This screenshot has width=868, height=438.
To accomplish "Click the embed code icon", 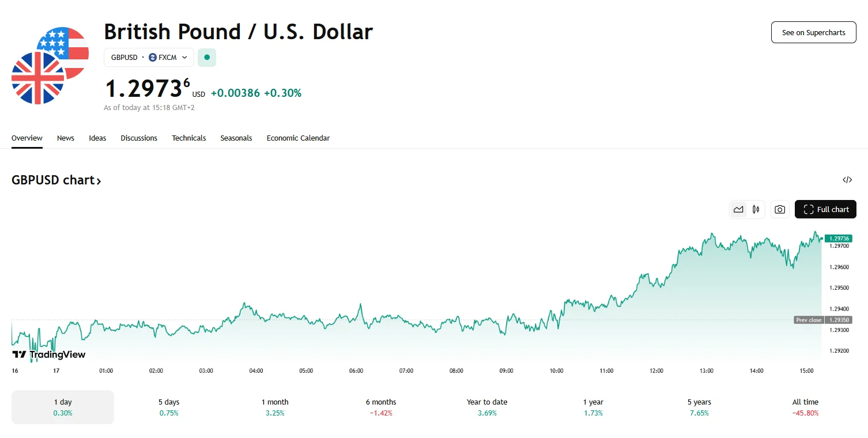I will [x=847, y=180].
